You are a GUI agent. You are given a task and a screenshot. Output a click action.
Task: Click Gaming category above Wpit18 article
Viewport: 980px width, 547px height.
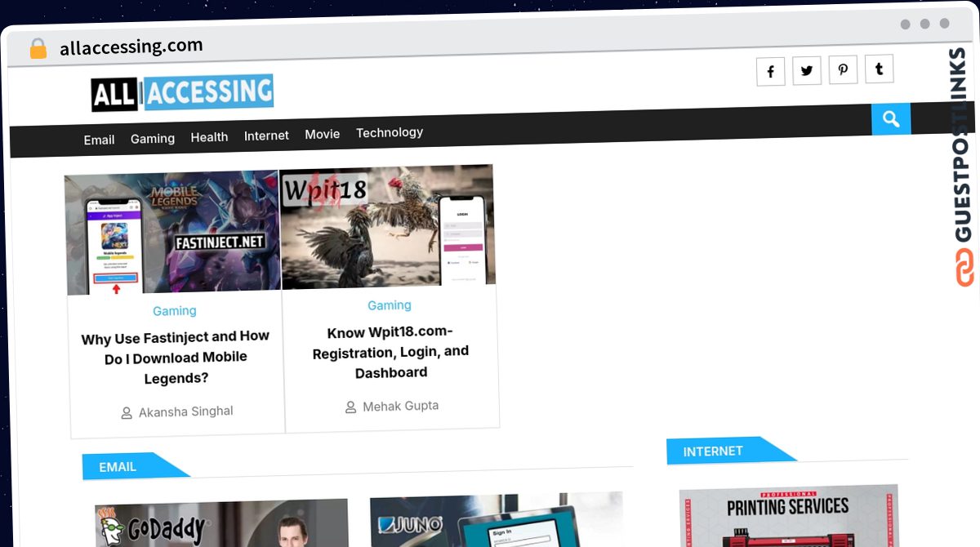pyautogui.click(x=390, y=305)
